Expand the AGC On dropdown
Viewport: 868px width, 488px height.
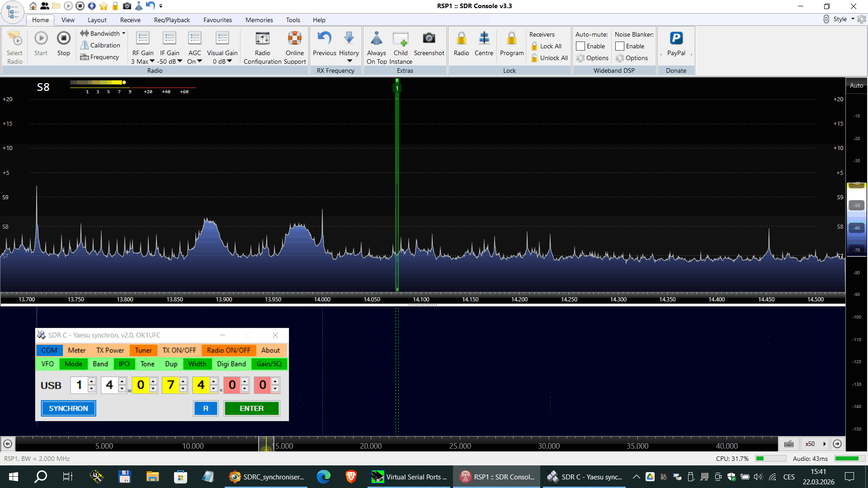coord(199,61)
